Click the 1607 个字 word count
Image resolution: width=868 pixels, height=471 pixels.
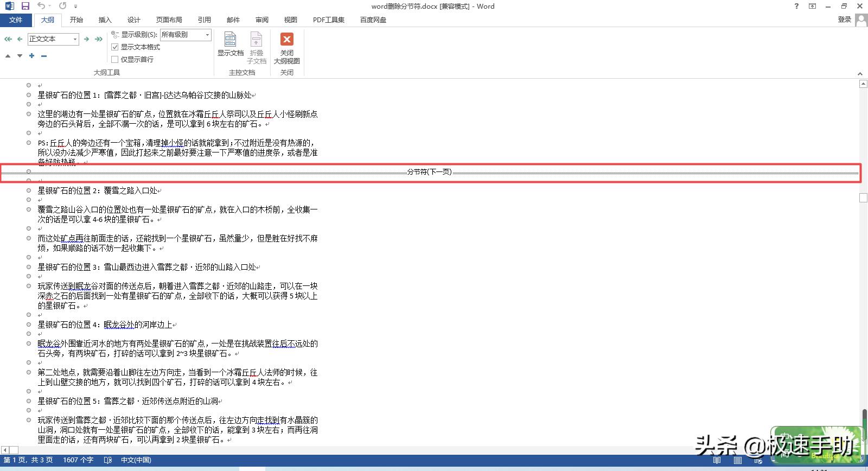[x=78, y=460]
